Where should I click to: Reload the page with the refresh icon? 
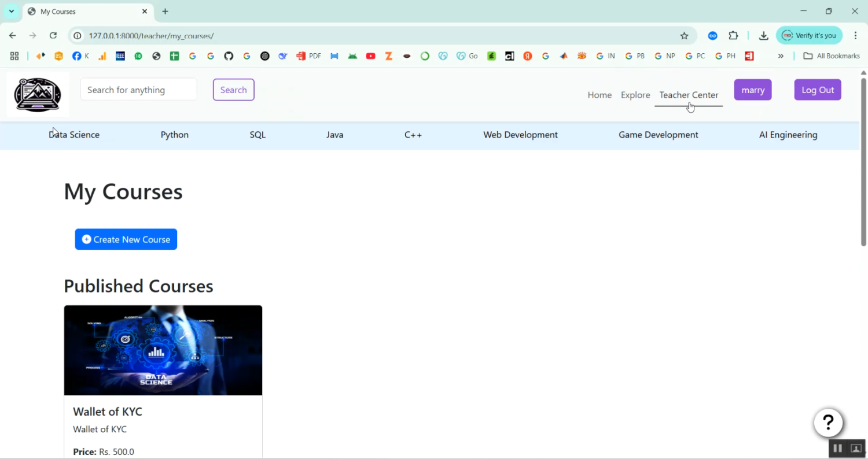[x=53, y=36]
